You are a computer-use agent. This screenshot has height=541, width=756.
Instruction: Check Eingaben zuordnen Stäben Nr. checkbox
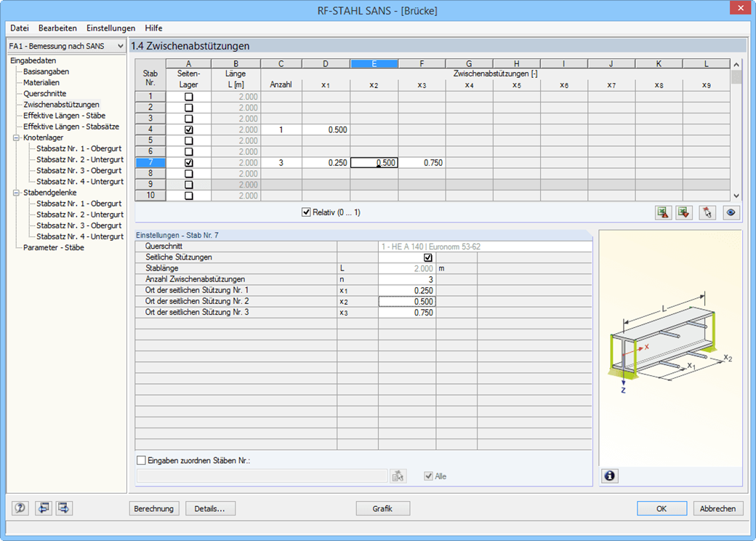click(x=141, y=460)
